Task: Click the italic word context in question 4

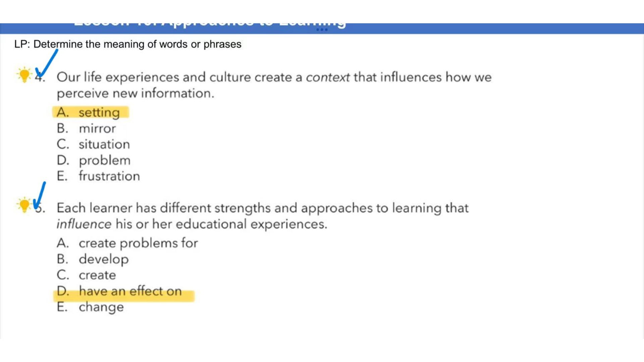Action: (328, 77)
